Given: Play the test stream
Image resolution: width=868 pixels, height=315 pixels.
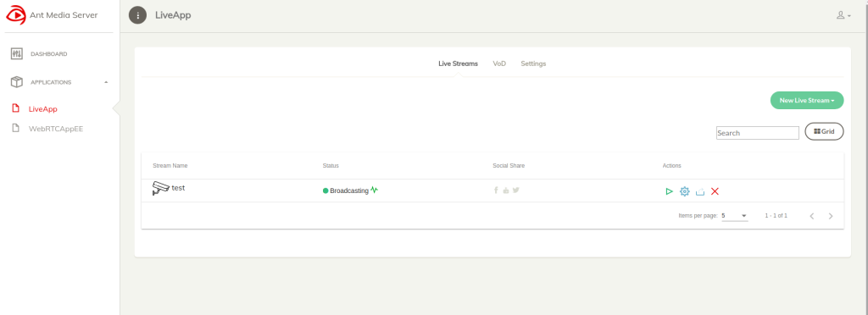Looking at the screenshot, I should [670, 191].
